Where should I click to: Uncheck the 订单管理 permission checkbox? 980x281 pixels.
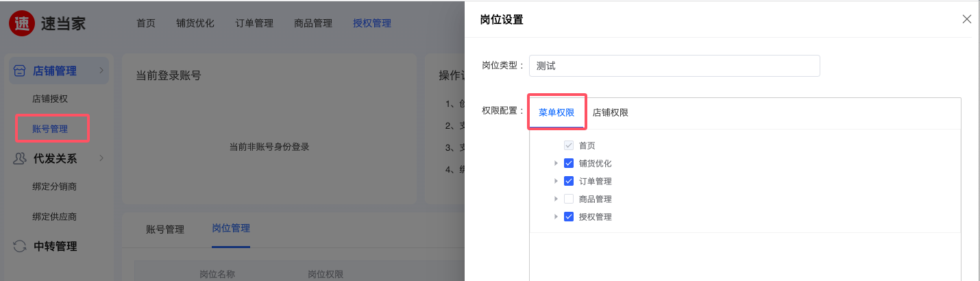[x=568, y=182]
